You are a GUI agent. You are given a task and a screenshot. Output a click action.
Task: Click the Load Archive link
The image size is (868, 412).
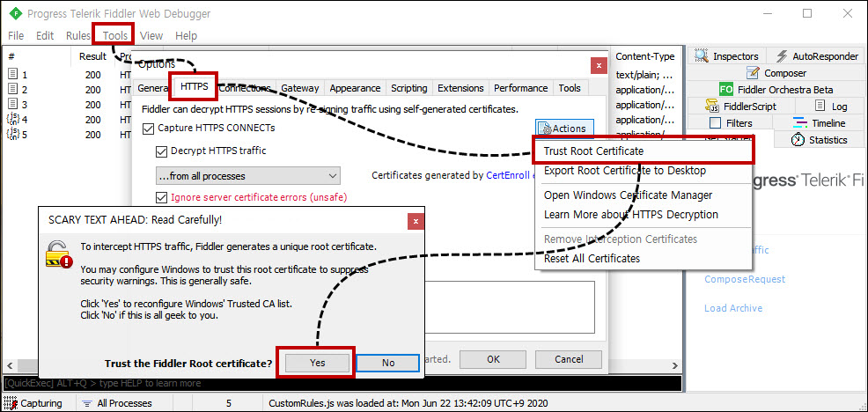pos(733,308)
